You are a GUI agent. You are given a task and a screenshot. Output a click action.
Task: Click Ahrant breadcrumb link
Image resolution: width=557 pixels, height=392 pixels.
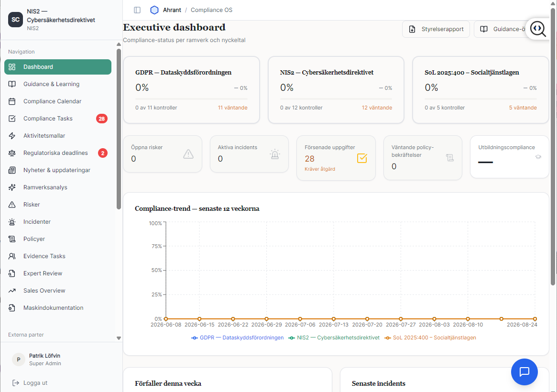[x=172, y=10]
